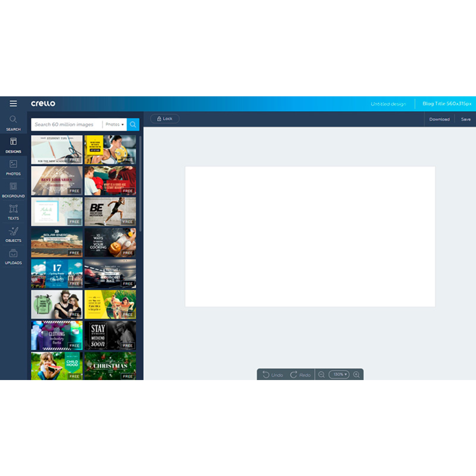Select the Objects panel icon
This screenshot has height=476, width=476.
tap(13, 234)
